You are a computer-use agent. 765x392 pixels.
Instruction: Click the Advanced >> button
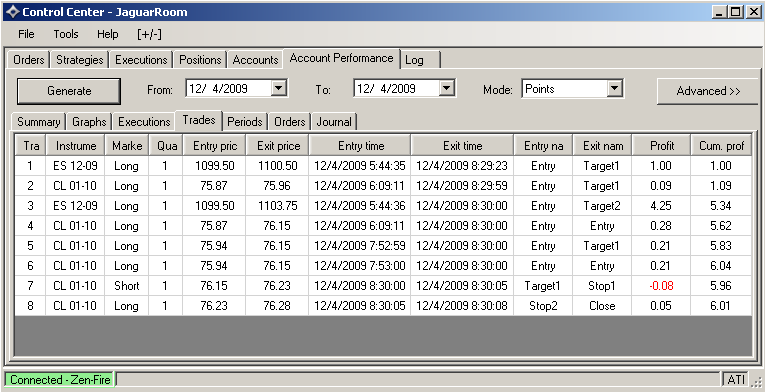708,91
